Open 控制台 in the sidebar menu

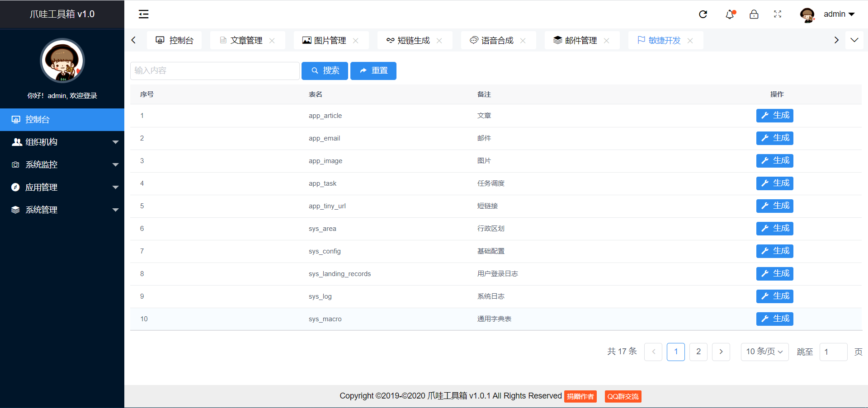point(62,120)
